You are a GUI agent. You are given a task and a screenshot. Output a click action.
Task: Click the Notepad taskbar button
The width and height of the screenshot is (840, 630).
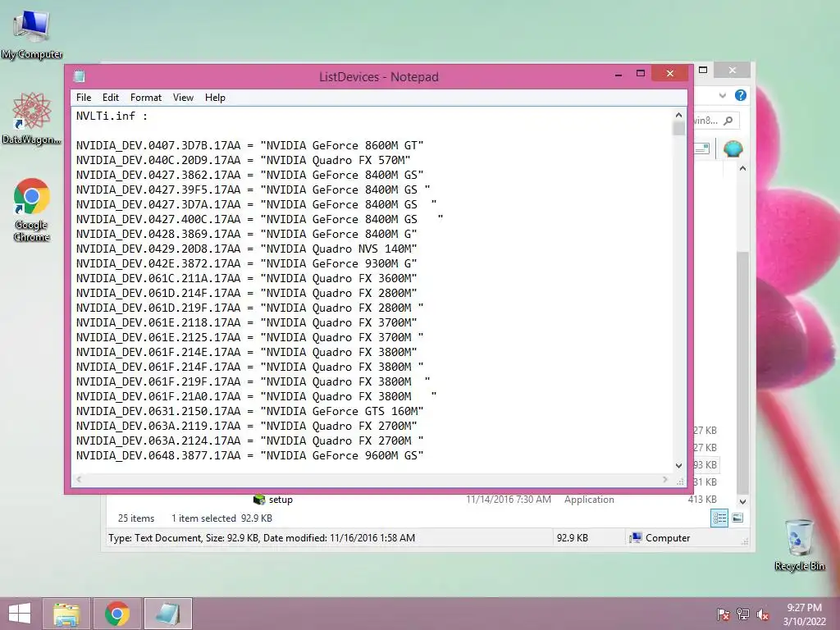[167, 614]
